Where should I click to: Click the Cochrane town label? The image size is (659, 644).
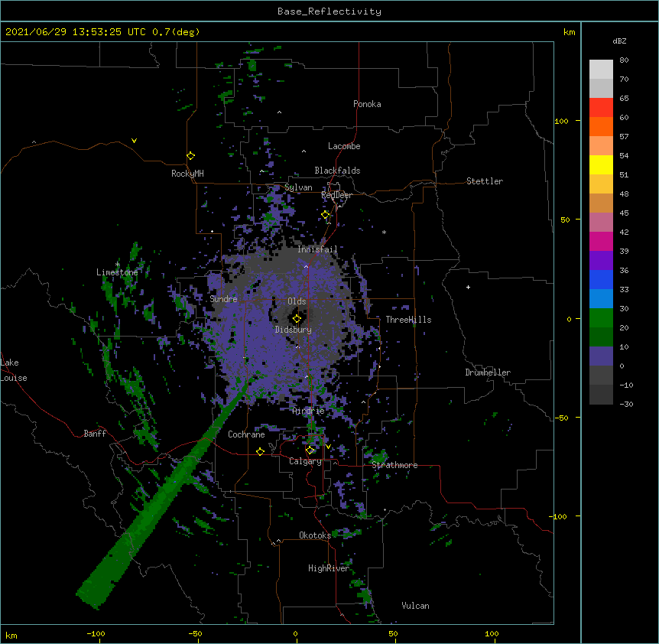pos(246,434)
